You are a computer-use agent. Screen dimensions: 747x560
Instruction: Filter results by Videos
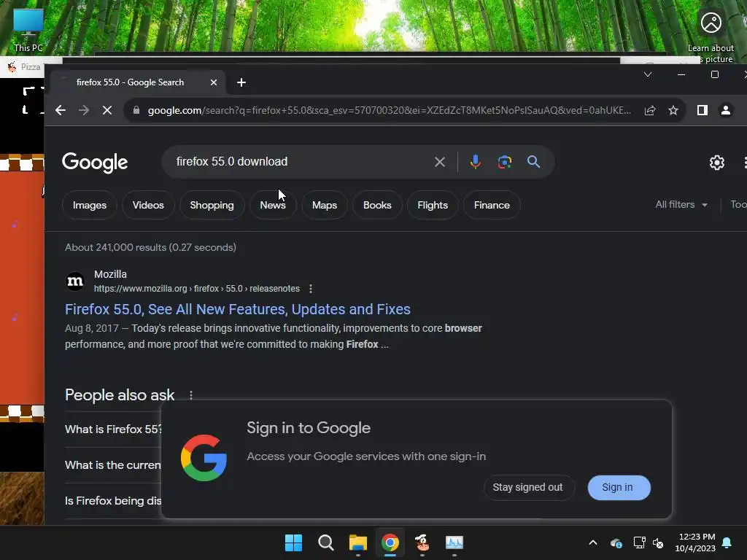[x=148, y=205]
